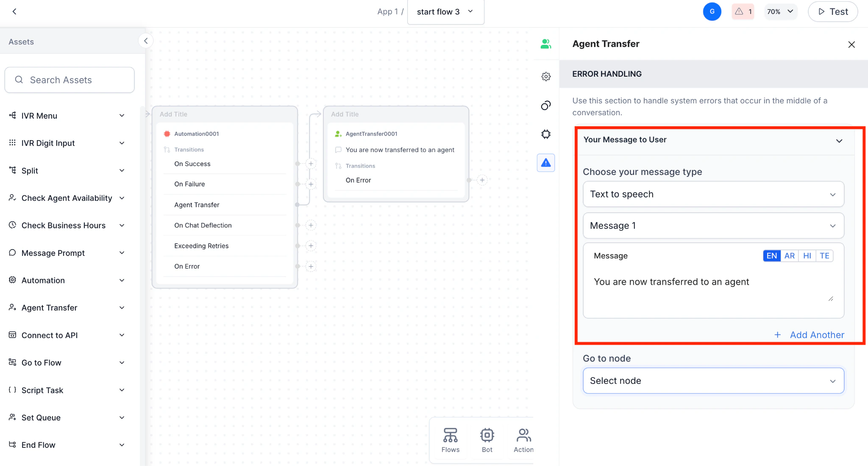Click the Search Assets field
The width and height of the screenshot is (868, 466).
[x=70, y=80]
